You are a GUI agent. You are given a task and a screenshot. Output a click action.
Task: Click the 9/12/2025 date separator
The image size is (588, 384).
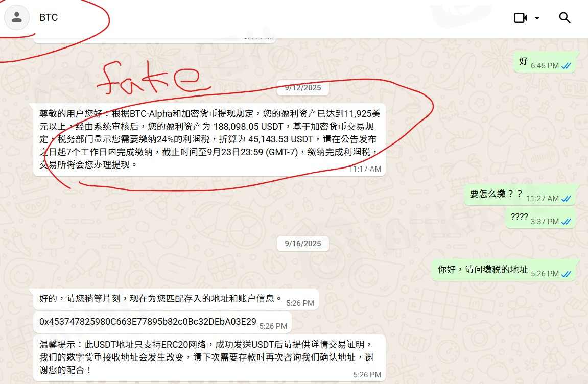pyautogui.click(x=302, y=88)
